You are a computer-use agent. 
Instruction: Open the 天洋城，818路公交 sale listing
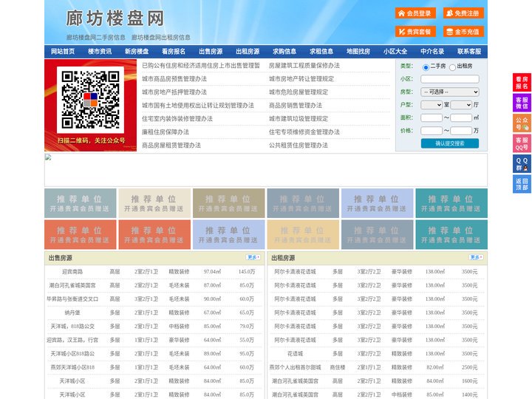click(x=72, y=327)
